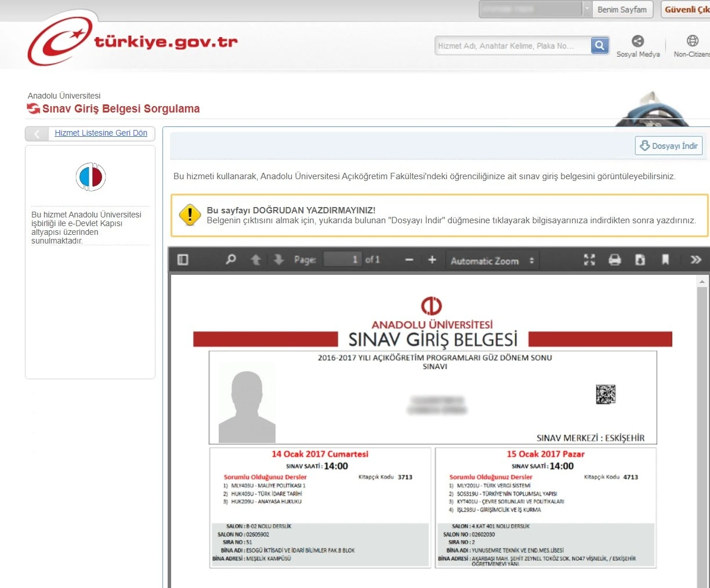Viewport: 710px width, 588px height.
Task: Zoom out the PDF with minus button
Action: (409, 260)
